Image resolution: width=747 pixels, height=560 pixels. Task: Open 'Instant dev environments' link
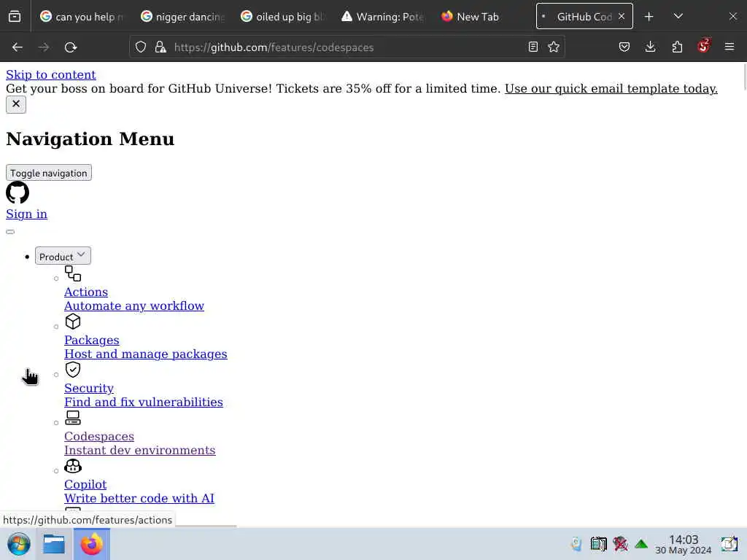(x=140, y=450)
